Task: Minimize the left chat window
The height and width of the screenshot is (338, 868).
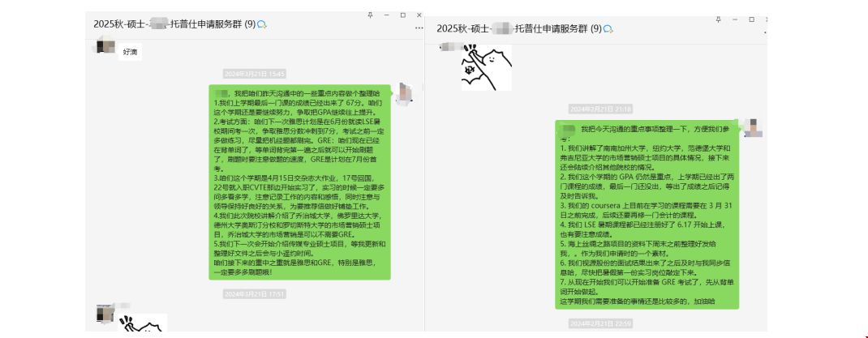Action: (386, 15)
